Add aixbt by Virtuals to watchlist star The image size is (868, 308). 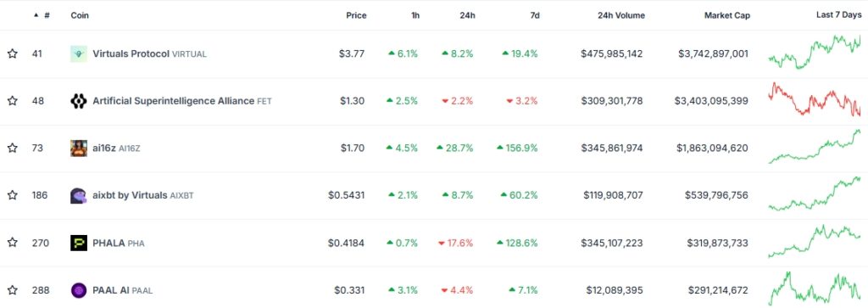(x=12, y=195)
